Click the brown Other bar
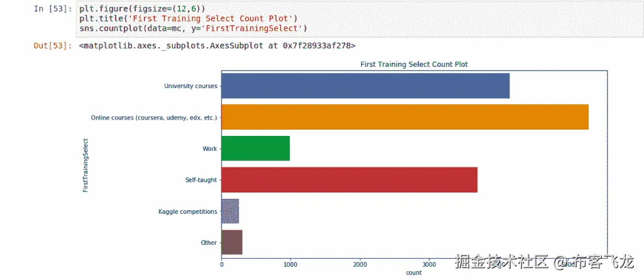The height and width of the screenshot is (280, 644). point(231,243)
